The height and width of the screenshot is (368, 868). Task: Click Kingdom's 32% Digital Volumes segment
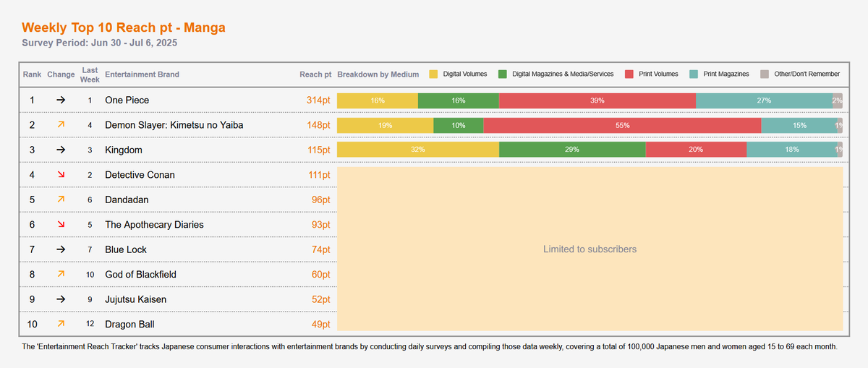pos(418,150)
